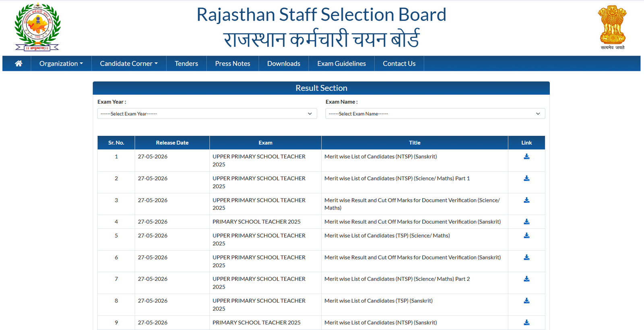Go to the Downloads menu item
This screenshot has width=644, height=330.
(284, 63)
